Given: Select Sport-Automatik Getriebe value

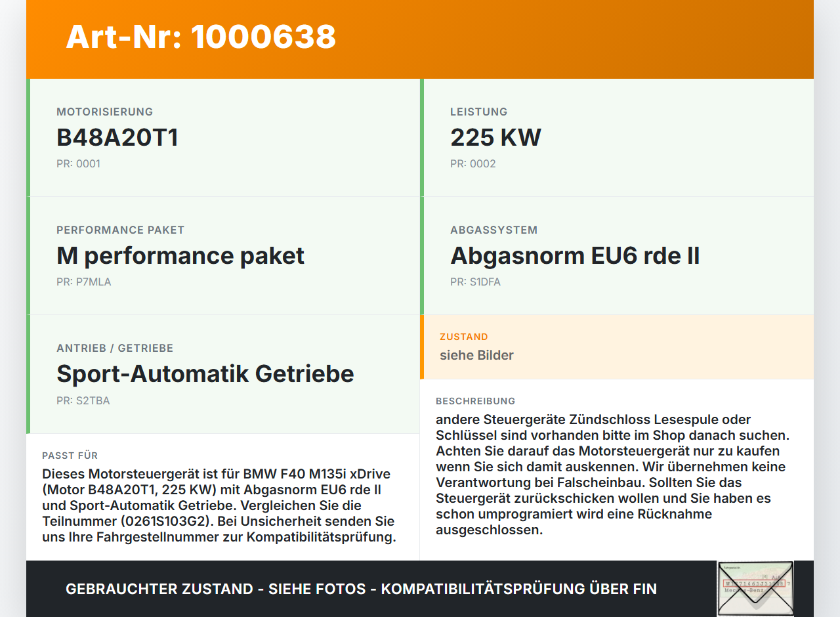Looking at the screenshot, I should coord(205,374).
